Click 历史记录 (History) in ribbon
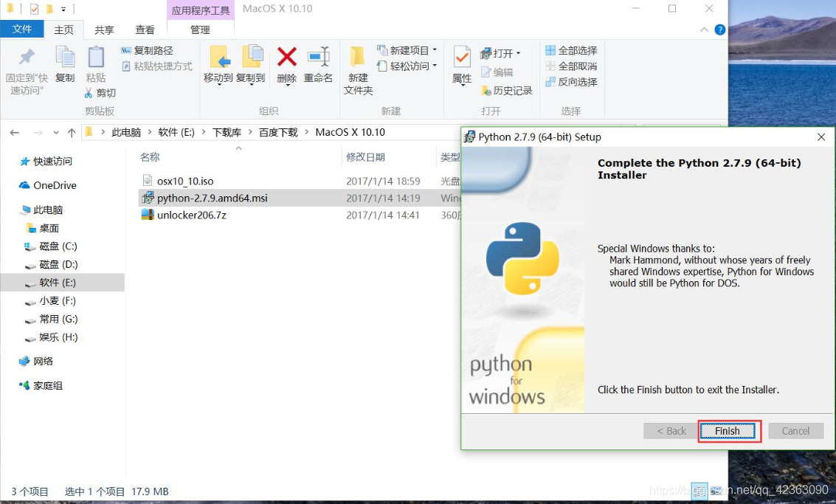Image resolution: width=836 pixels, height=504 pixels. (506, 91)
